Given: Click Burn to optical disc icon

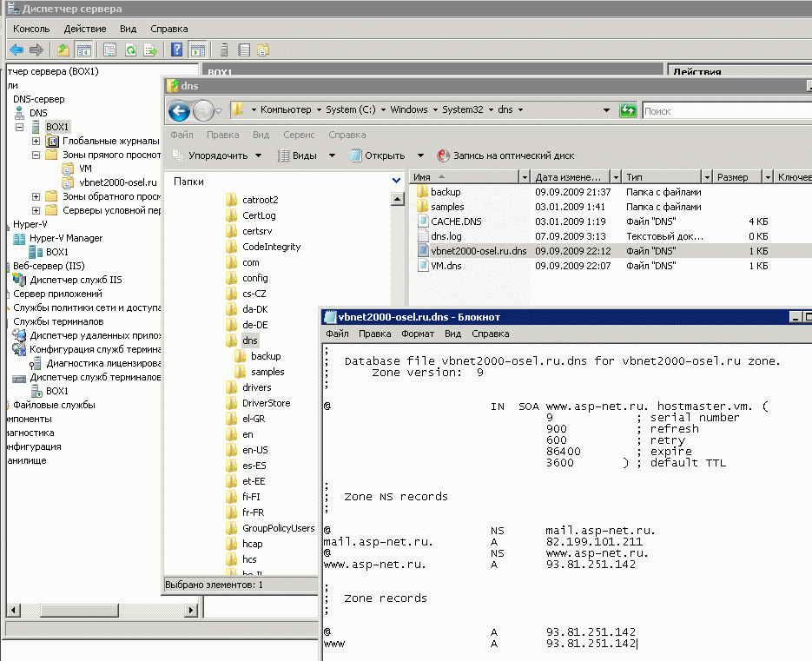Looking at the screenshot, I should [x=443, y=155].
